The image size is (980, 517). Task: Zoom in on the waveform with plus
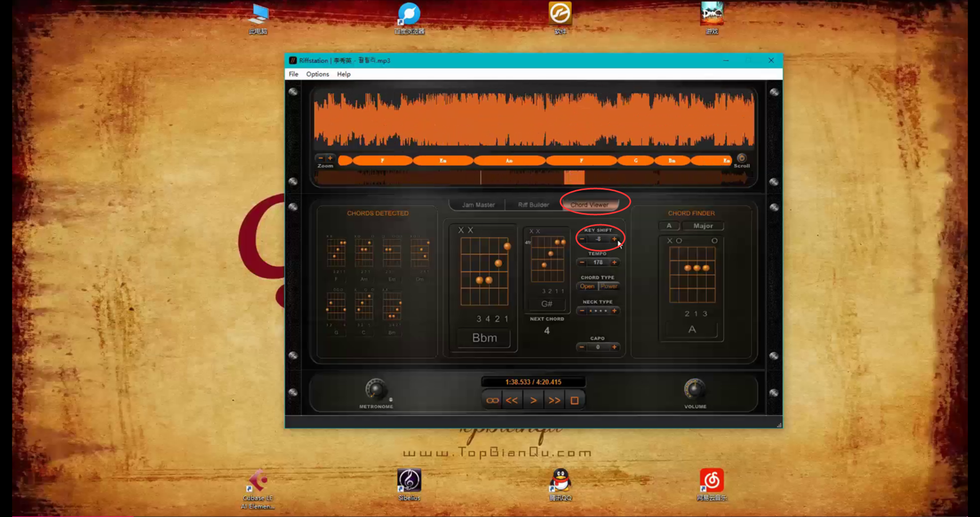[330, 158]
